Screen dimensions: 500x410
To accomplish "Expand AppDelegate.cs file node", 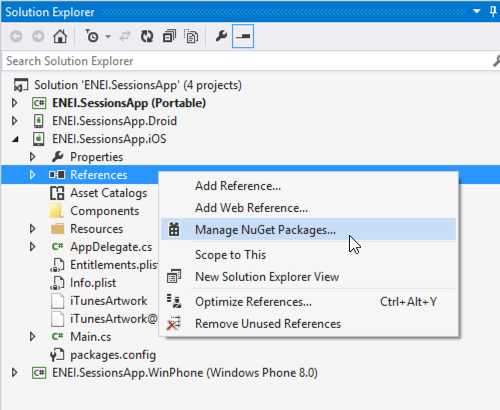I will [x=32, y=247].
